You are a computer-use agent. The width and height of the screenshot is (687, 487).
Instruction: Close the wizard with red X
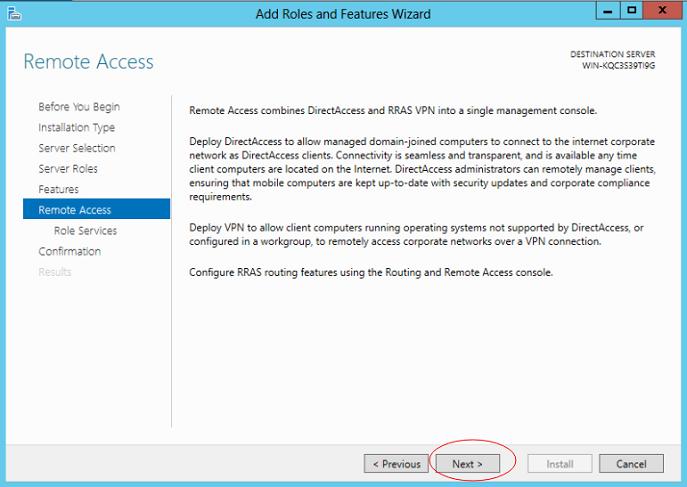(661, 12)
